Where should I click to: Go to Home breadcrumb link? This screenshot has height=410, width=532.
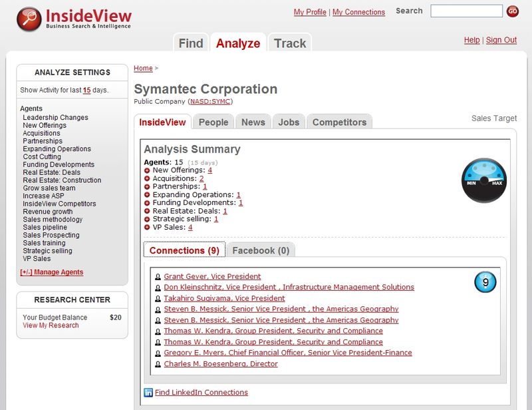pyautogui.click(x=143, y=69)
